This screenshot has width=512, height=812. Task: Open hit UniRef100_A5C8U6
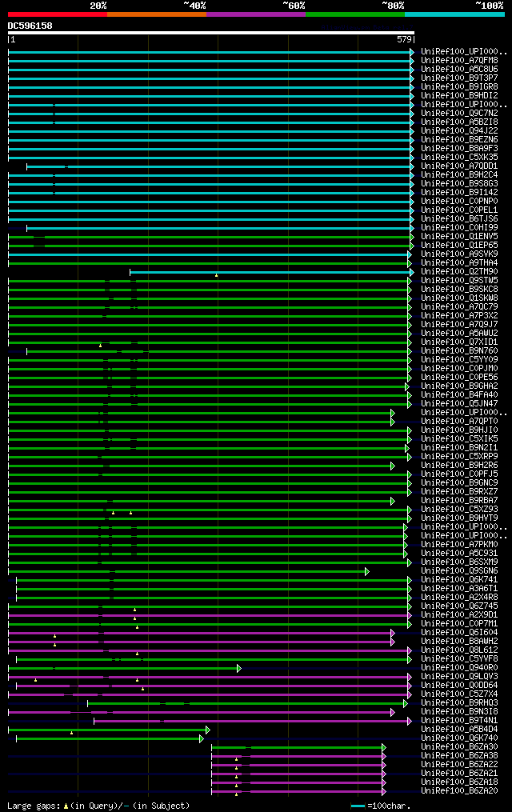point(459,69)
